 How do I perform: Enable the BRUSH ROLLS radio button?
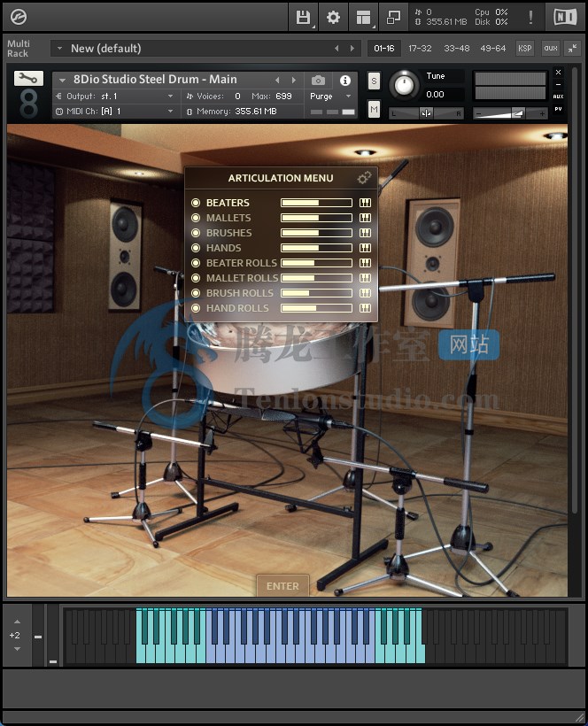(196, 293)
